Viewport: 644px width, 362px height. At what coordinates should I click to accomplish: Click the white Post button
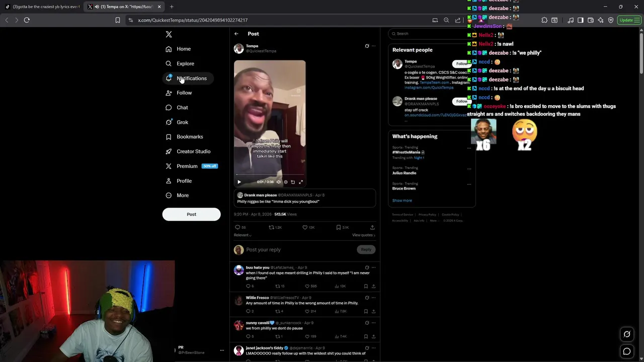coord(191,214)
